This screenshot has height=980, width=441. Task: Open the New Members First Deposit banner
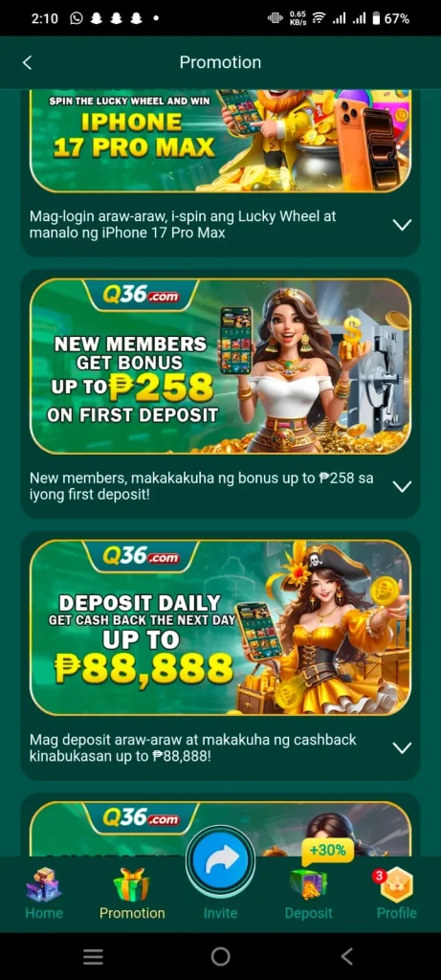point(220,367)
